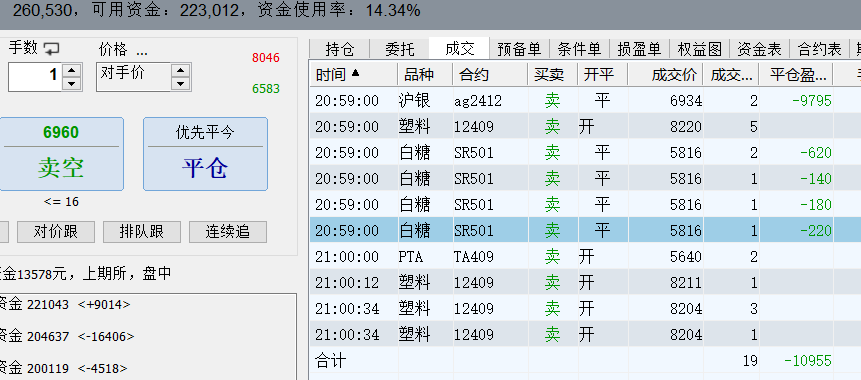The image size is (861, 380).
Task: Select the 沪银 ag2412 trade row
Action: (x=585, y=100)
